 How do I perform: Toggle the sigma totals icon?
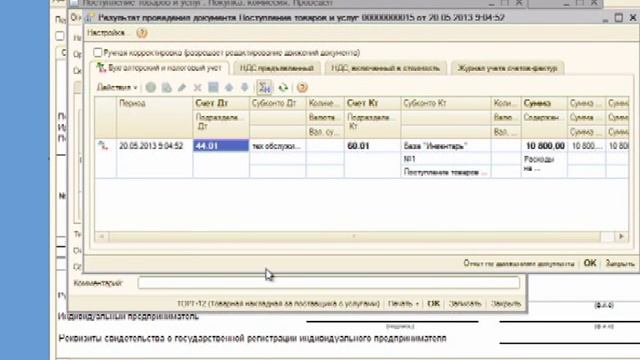tap(264, 87)
